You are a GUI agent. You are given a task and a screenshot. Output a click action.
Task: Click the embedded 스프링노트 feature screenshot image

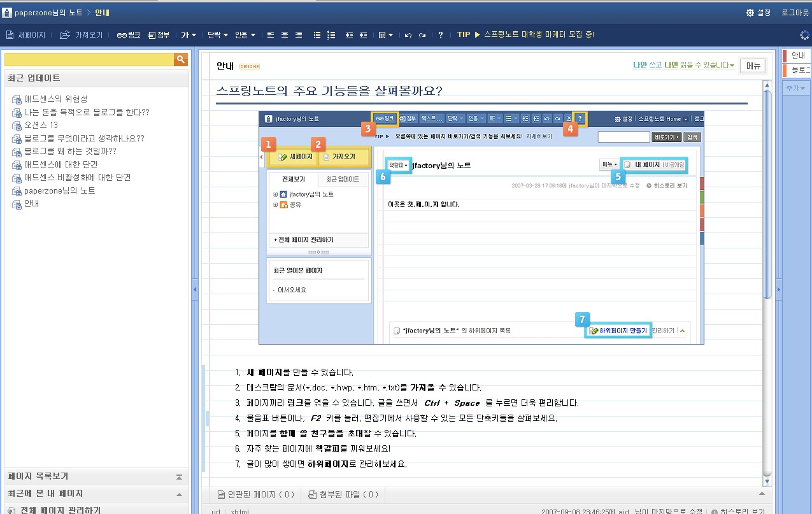(481, 227)
